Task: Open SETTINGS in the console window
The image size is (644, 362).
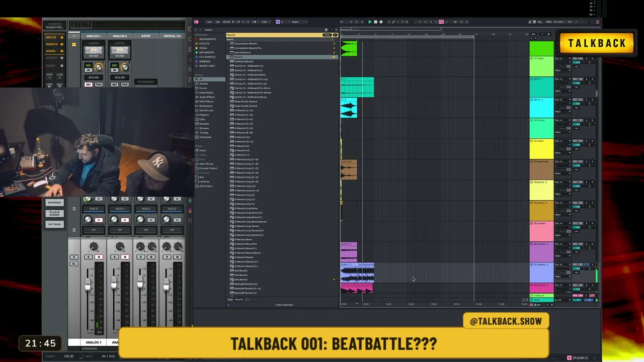Action: point(54,224)
